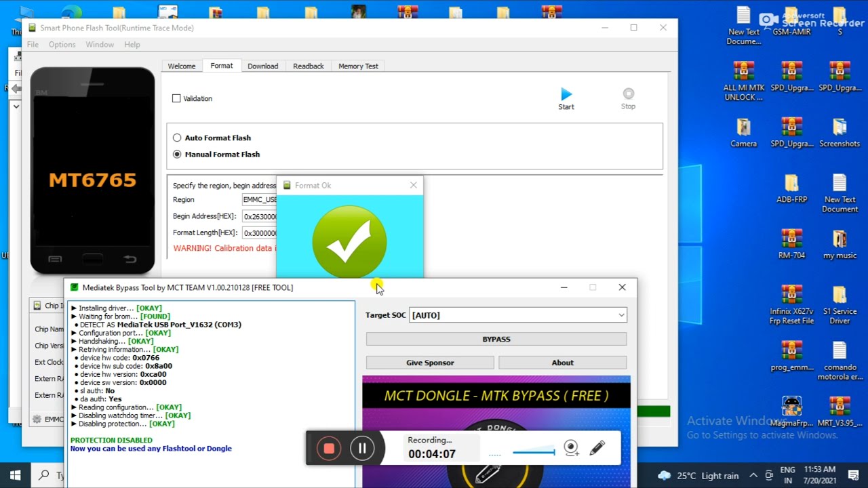Open the prog_emm archive on desktop
The image size is (868, 488).
pyautogui.click(x=791, y=357)
